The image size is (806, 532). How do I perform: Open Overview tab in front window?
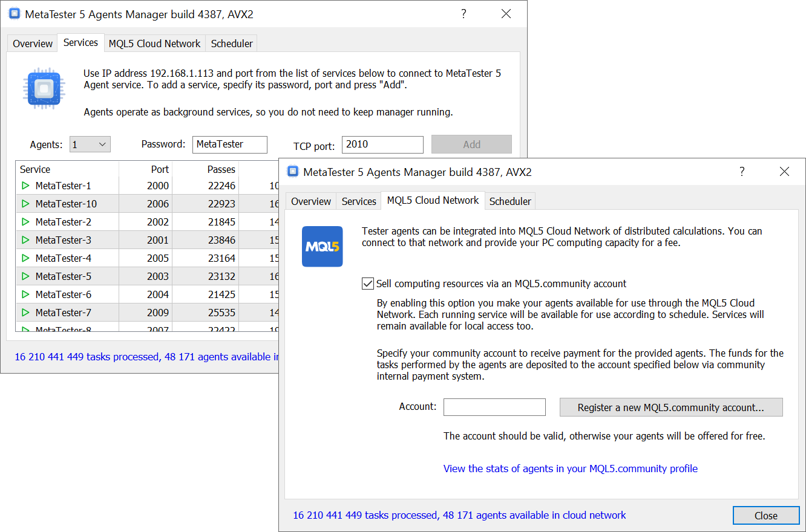[311, 201]
